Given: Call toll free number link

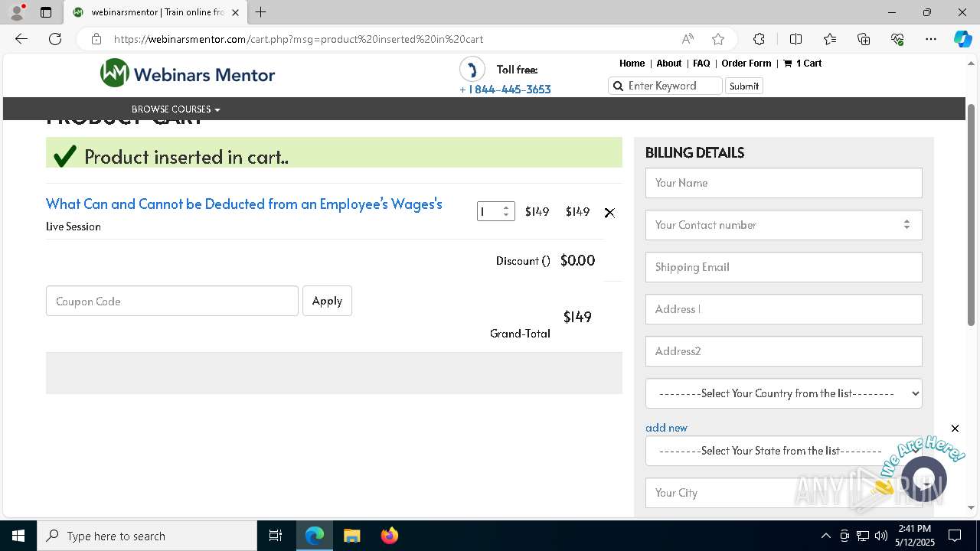Looking at the screenshot, I should point(505,90).
